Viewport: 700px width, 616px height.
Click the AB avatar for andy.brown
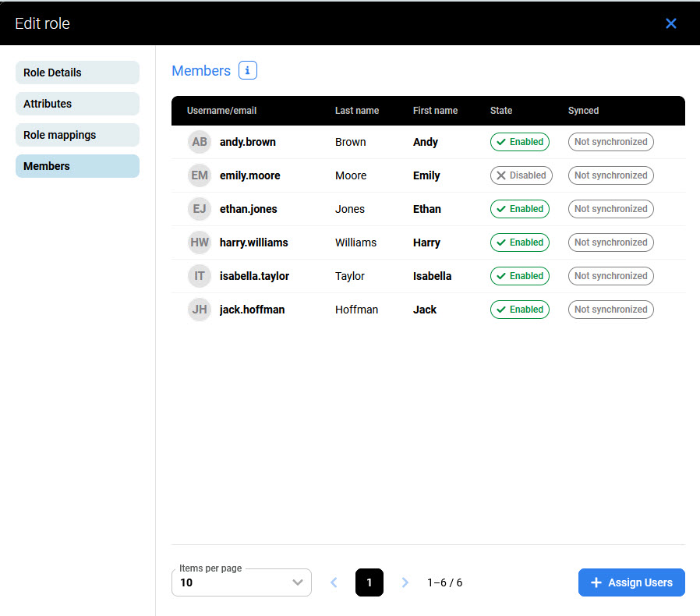[x=200, y=142]
